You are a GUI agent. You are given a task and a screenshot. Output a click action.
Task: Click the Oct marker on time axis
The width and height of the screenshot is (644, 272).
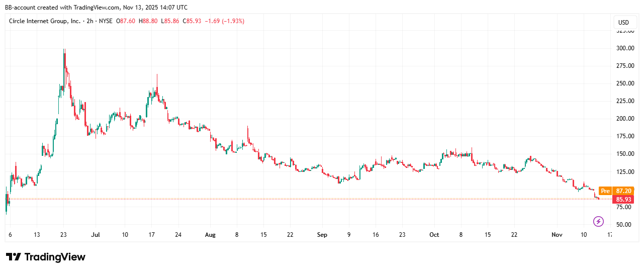[x=434, y=235]
